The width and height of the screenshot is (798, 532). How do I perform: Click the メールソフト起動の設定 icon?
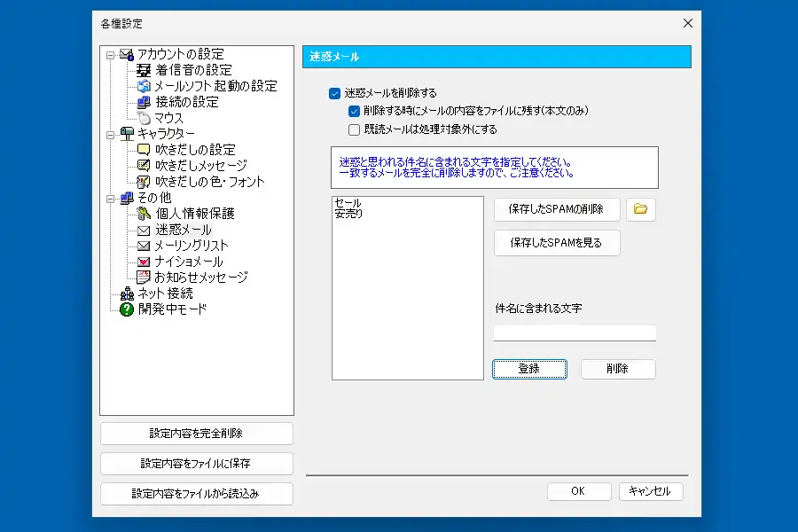pos(144,86)
